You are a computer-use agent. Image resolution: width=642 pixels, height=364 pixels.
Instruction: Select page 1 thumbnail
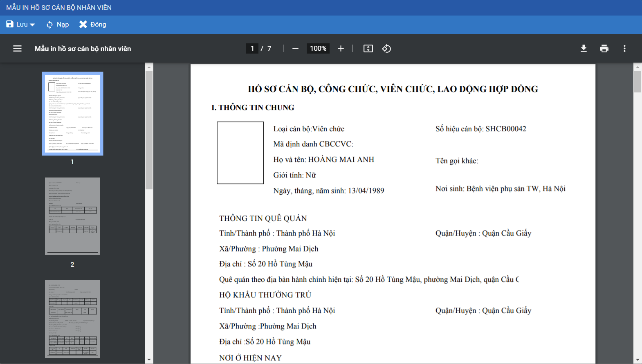coord(72,114)
